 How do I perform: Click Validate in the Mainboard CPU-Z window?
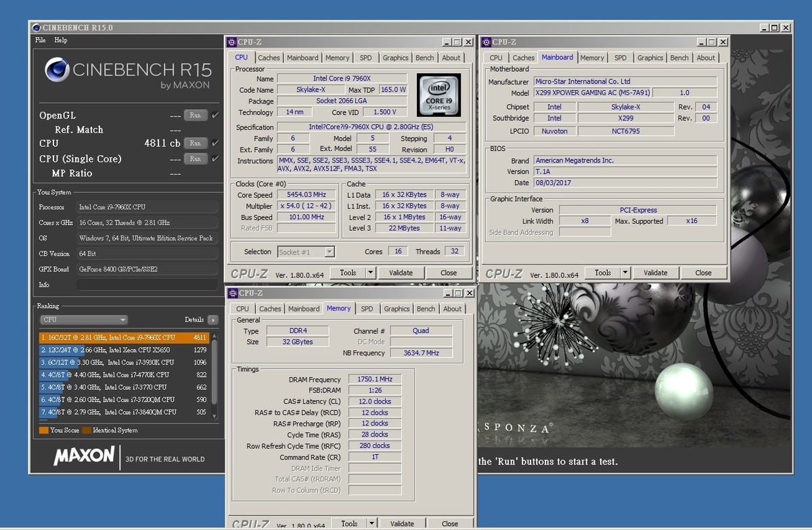point(655,273)
